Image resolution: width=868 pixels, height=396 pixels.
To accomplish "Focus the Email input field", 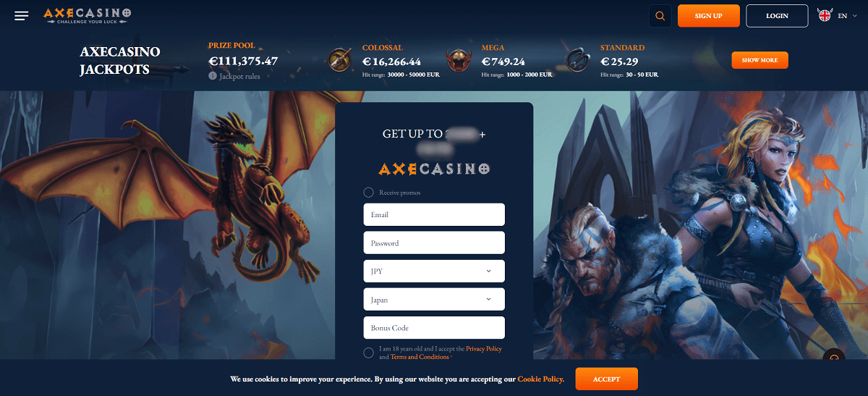I will pyautogui.click(x=434, y=215).
